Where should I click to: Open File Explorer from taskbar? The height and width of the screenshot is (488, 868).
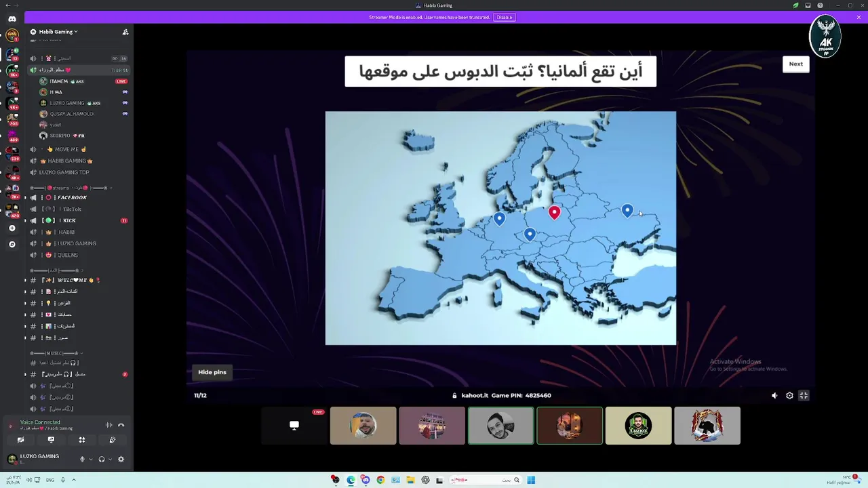tap(410, 480)
